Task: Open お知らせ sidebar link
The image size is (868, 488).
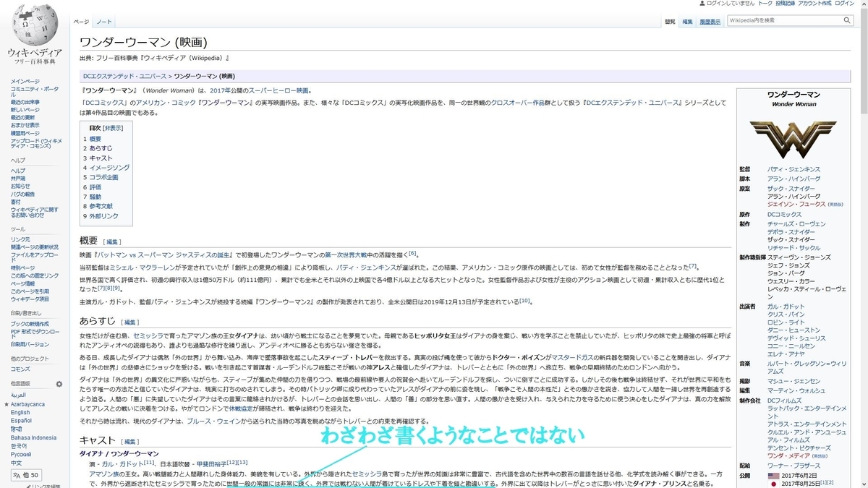Action: (x=20, y=185)
